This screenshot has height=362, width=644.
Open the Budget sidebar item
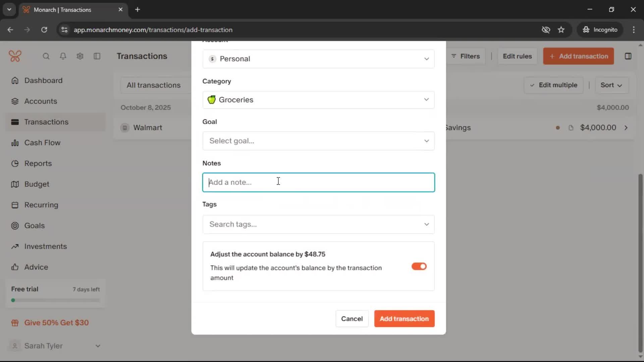pos(37,184)
